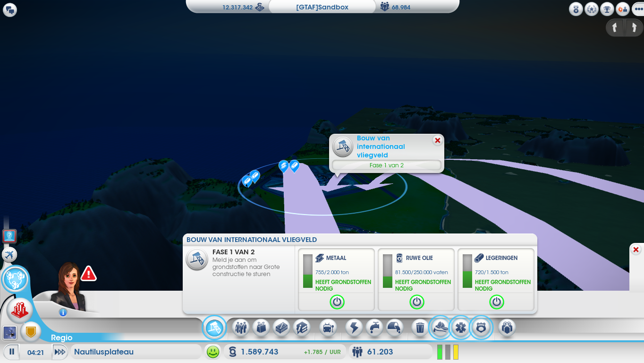Click the Fase 1 van 2 crane icon
Screen dimensions: 644x363
(x=197, y=259)
